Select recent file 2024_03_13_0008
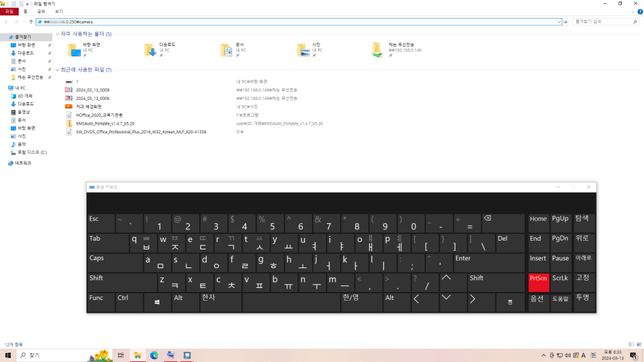 point(93,90)
